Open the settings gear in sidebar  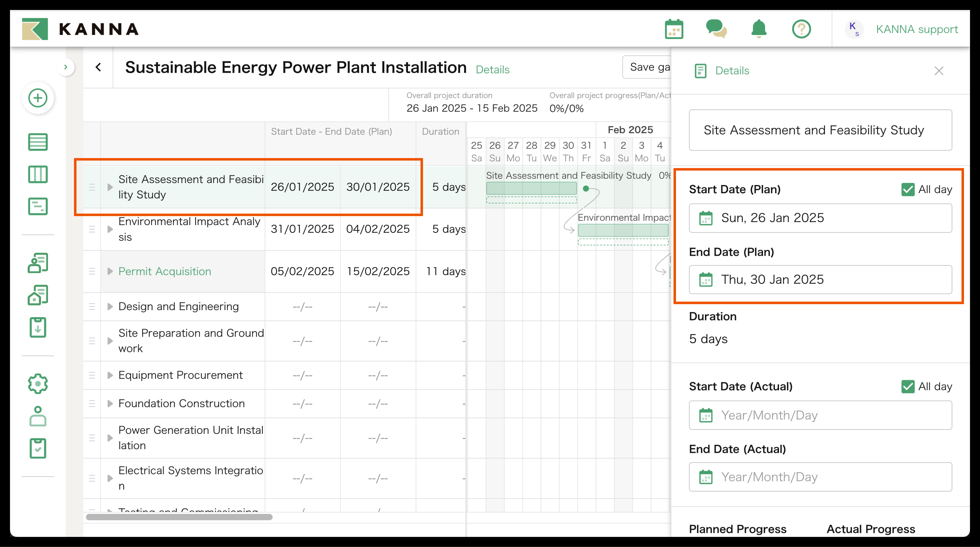coord(38,384)
